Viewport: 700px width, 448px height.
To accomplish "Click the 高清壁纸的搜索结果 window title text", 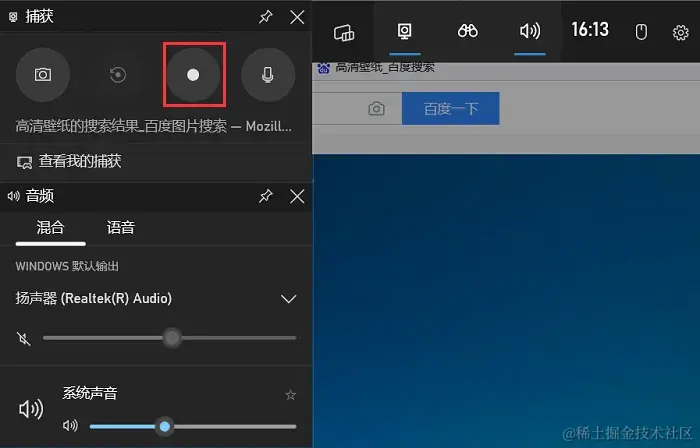I will coord(153,126).
